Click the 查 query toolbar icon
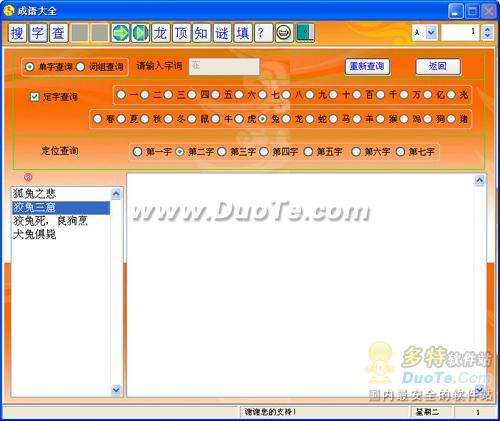This screenshot has height=421, width=500. click(x=58, y=33)
